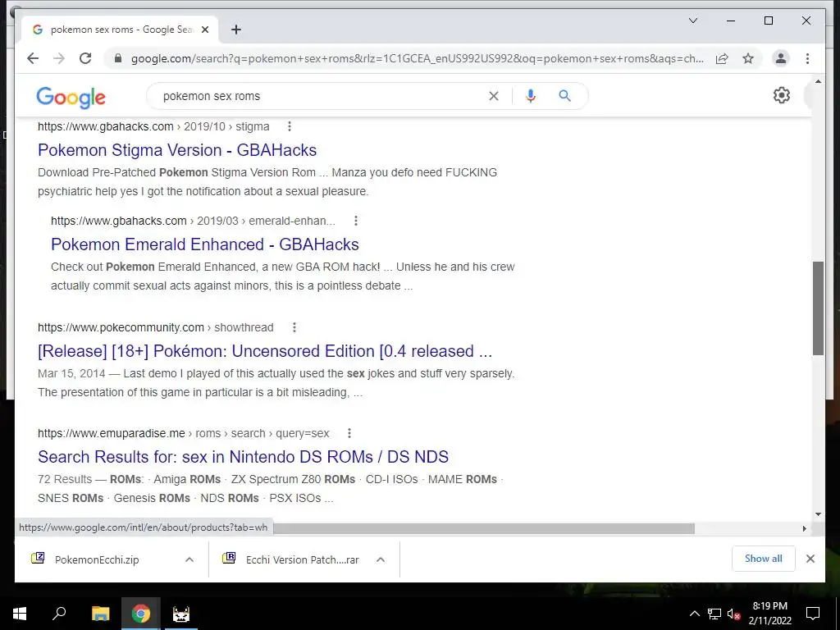Start voice search with the microphone
Screen dimensions: 840x630
tap(531, 96)
